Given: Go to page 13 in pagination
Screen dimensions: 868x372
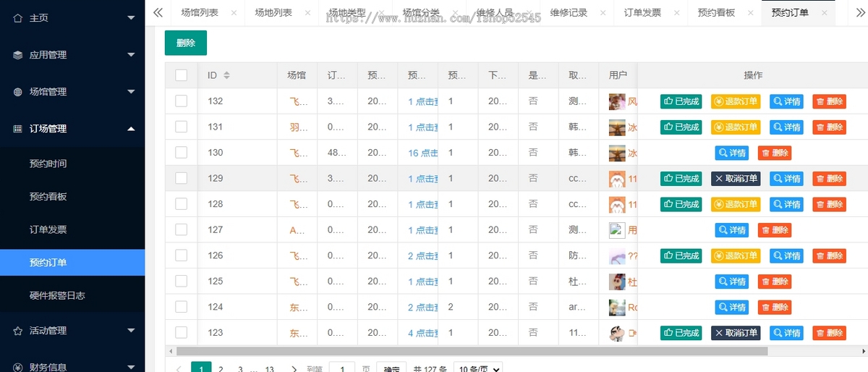Looking at the screenshot, I should (x=269, y=369).
